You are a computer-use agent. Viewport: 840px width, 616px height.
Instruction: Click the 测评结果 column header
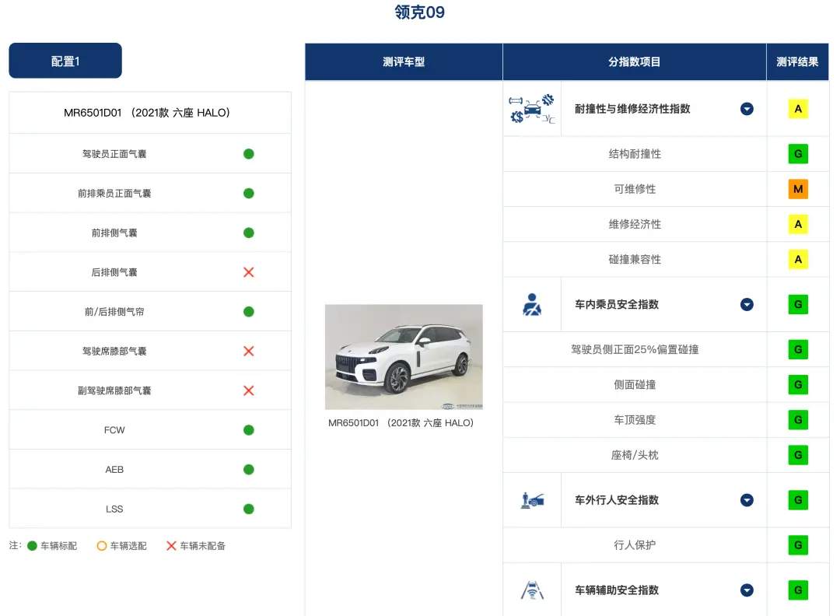click(798, 61)
